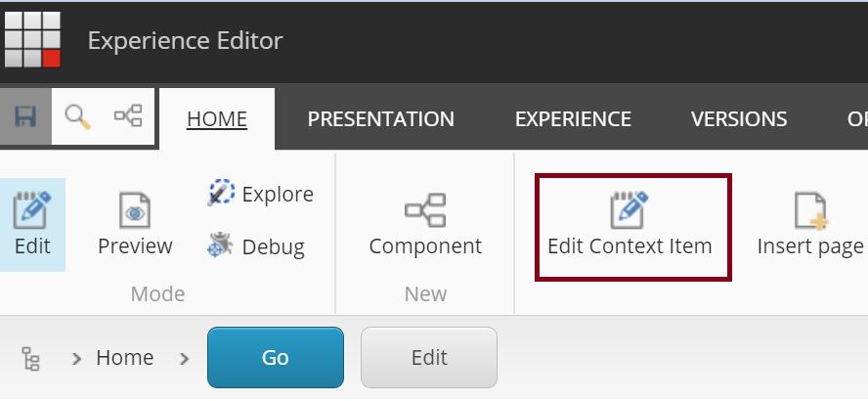Expand the chevron after Home breadcrumb

click(184, 358)
